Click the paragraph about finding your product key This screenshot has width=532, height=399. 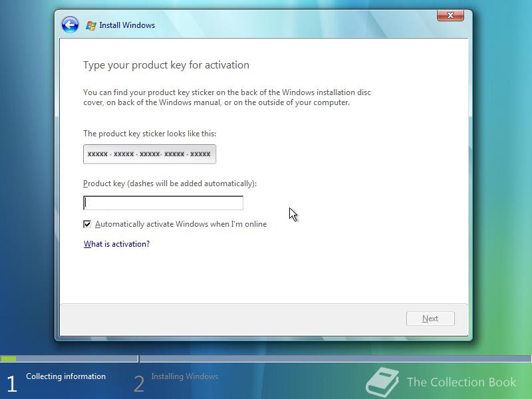[227, 97]
